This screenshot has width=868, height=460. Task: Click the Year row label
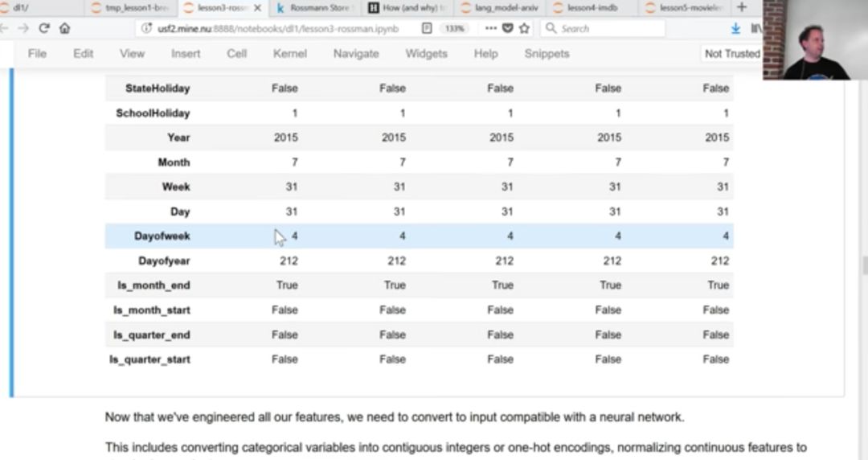[178, 138]
